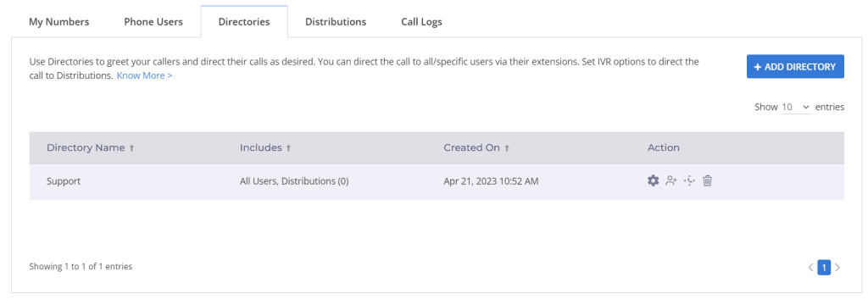The image size is (868, 305).
Task: Open the Show entries dropdown
Action: click(x=796, y=107)
